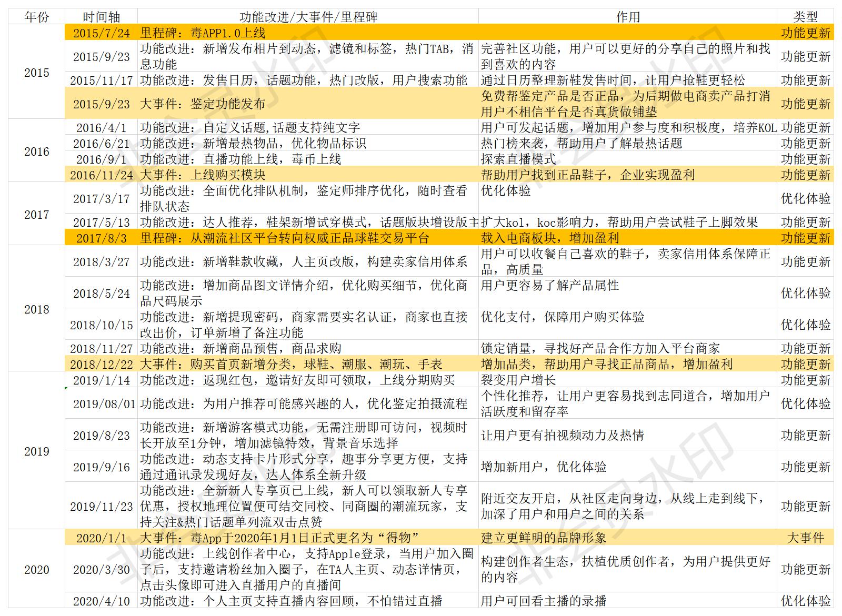Select the 载入电商板块，增加盈利 cell
Screen dimensions: 842x616
pos(628,237)
